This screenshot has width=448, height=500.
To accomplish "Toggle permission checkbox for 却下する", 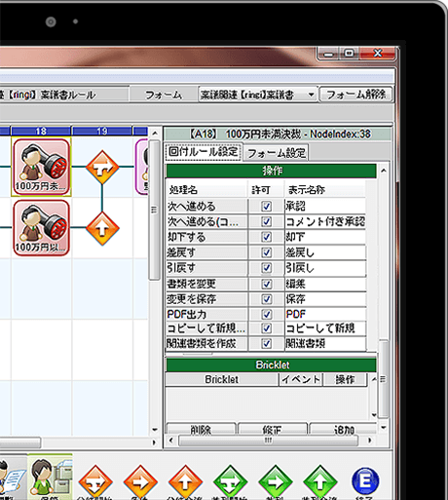I will click(x=267, y=237).
